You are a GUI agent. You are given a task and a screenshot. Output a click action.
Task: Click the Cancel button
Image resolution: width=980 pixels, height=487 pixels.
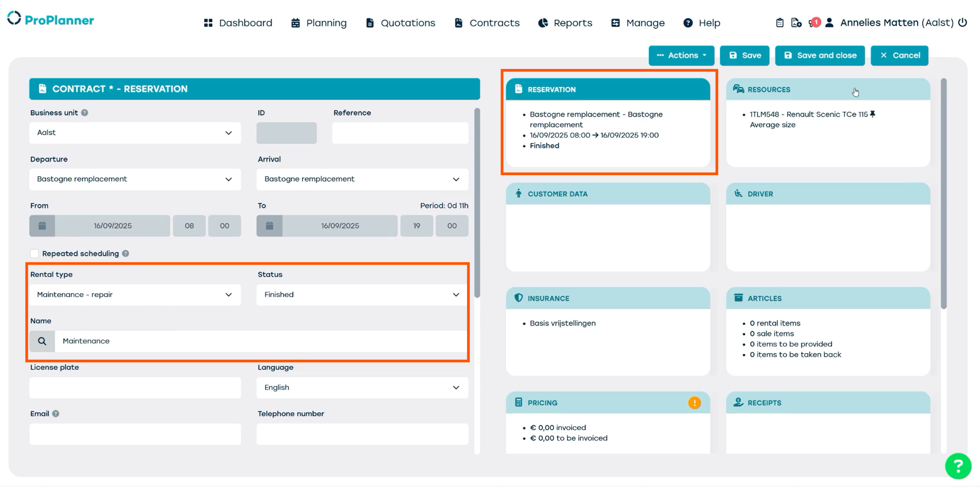(899, 55)
